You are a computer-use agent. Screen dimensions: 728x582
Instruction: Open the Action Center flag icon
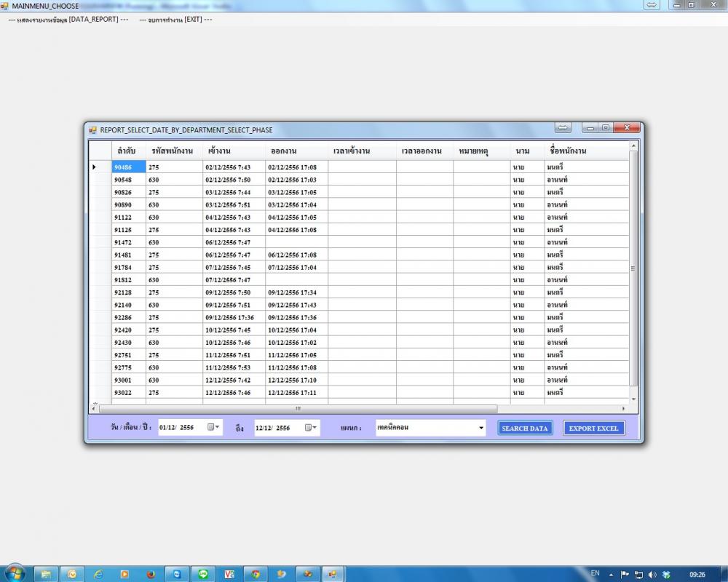click(x=625, y=575)
